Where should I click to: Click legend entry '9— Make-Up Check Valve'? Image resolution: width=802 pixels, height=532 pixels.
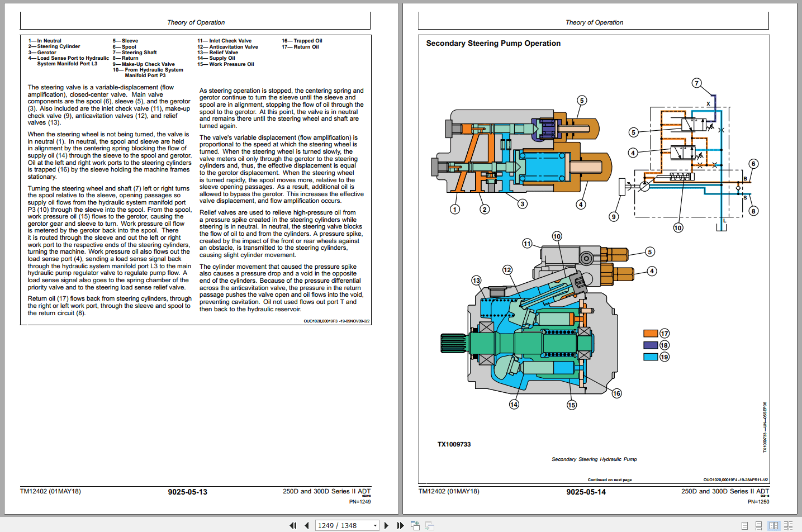pyautogui.click(x=144, y=64)
